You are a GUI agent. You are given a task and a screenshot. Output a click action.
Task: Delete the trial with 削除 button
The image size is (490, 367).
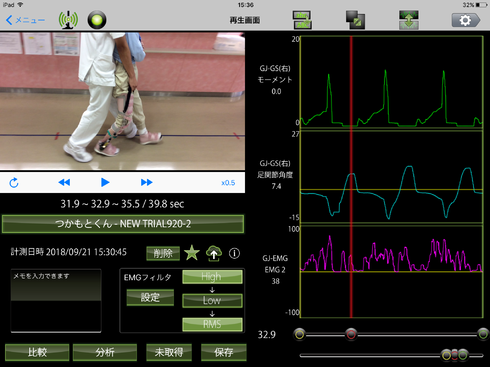163,254
